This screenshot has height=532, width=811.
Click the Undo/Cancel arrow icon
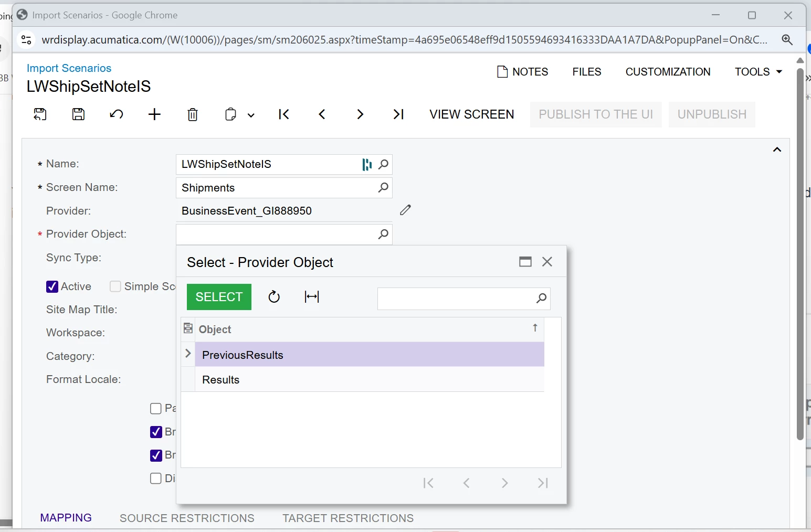click(117, 114)
